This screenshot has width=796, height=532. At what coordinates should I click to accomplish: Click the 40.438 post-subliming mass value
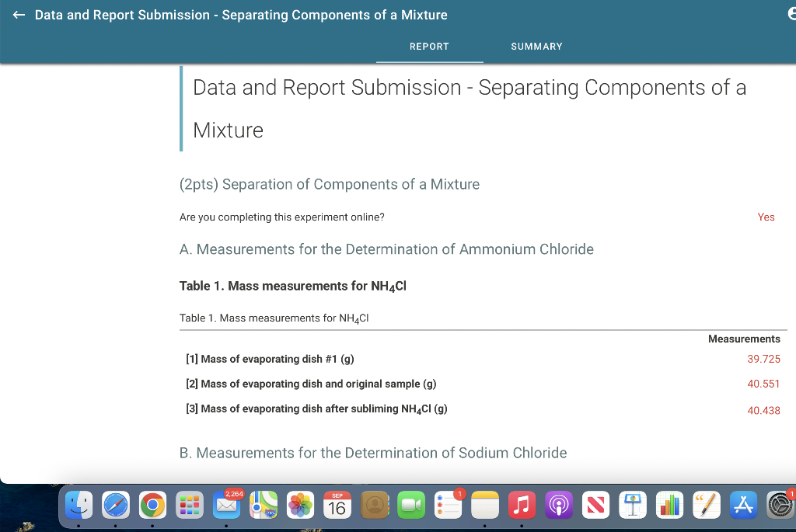point(763,410)
